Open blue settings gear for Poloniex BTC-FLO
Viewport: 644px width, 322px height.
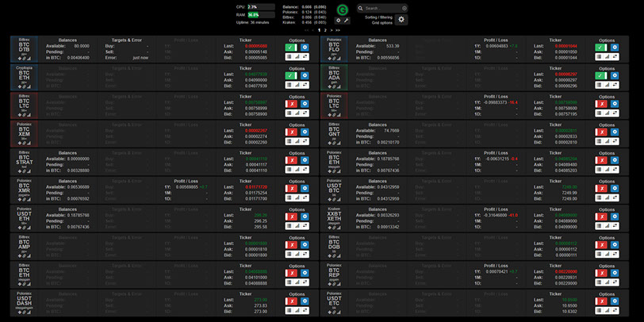615,48
